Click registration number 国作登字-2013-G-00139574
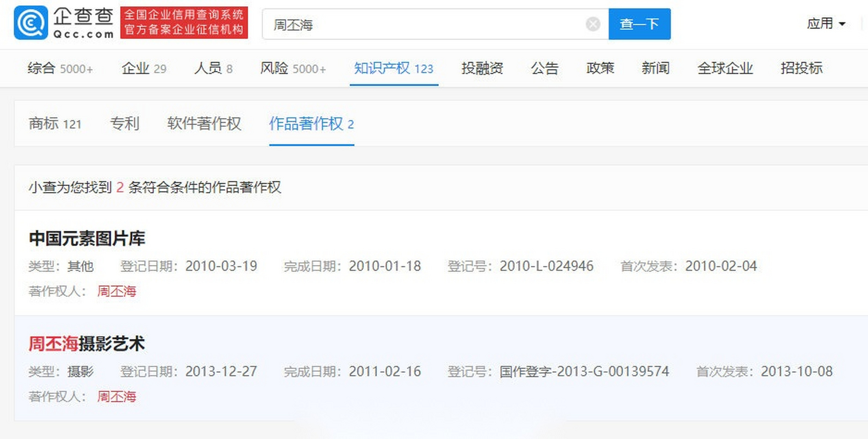Image resolution: width=868 pixels, height=439 pixels. point(584,371)
